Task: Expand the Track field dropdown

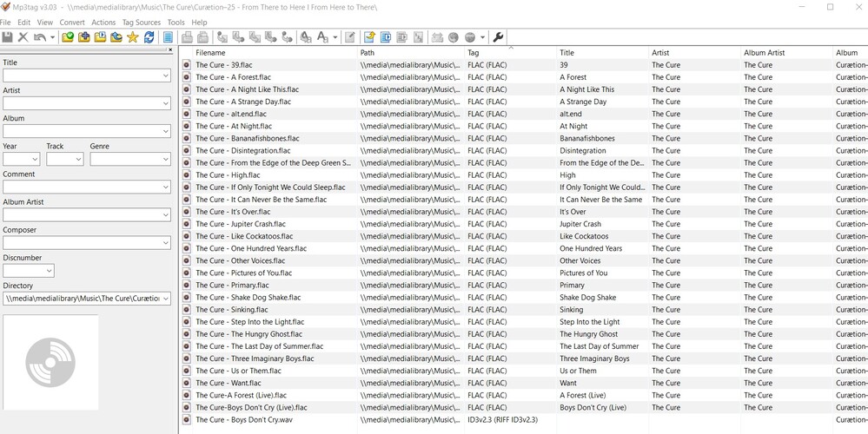Action: 78,159
